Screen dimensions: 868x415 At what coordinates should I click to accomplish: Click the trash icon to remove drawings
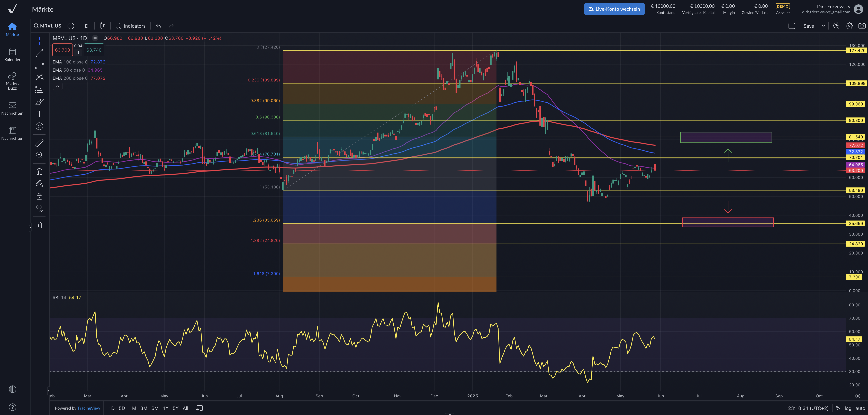click(x=39, y=225)
